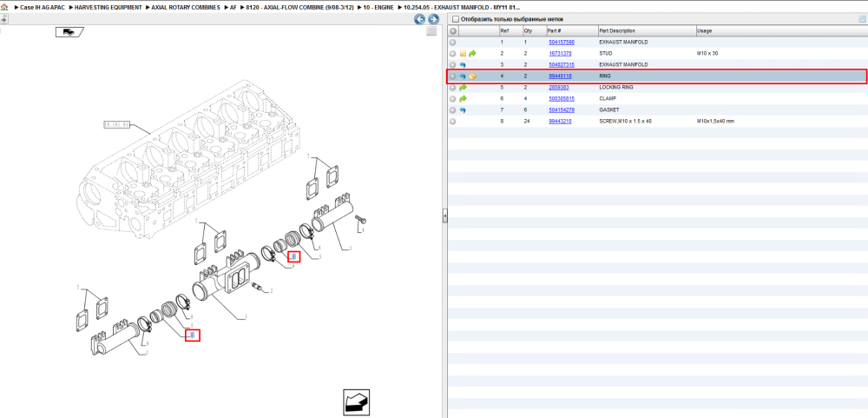Viewport: 868px width, 418px height.
Task: Add the SCREW row with its plus icon
Action: tap(453, 121)
